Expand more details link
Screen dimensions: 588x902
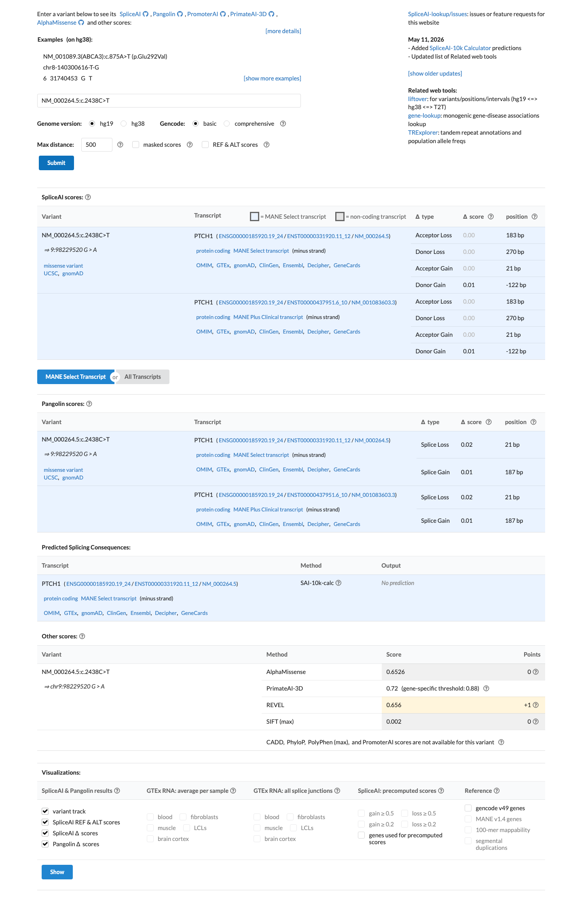click(283, 31)
